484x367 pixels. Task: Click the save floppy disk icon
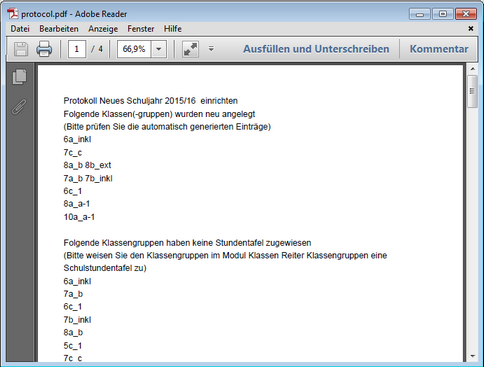21,49
